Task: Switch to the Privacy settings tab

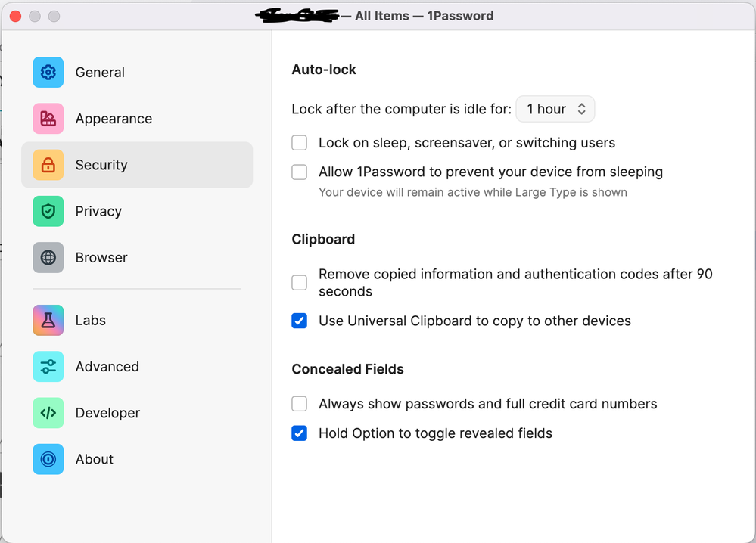Action: pos(98,211)
